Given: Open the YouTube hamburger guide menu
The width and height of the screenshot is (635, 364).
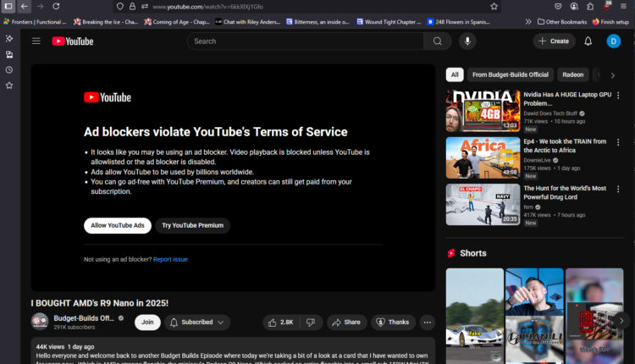Looking at the screenshot, I should [36, 41].
